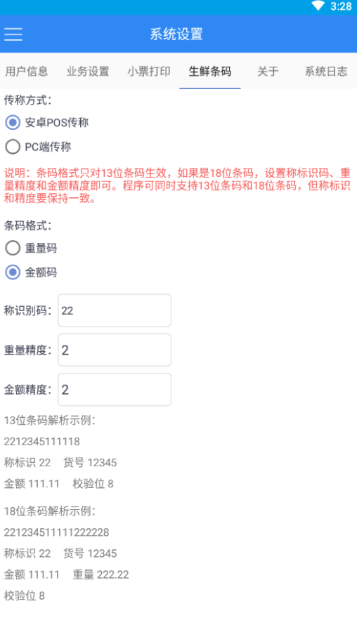Click the 金额精度 input field

point(115,389)
